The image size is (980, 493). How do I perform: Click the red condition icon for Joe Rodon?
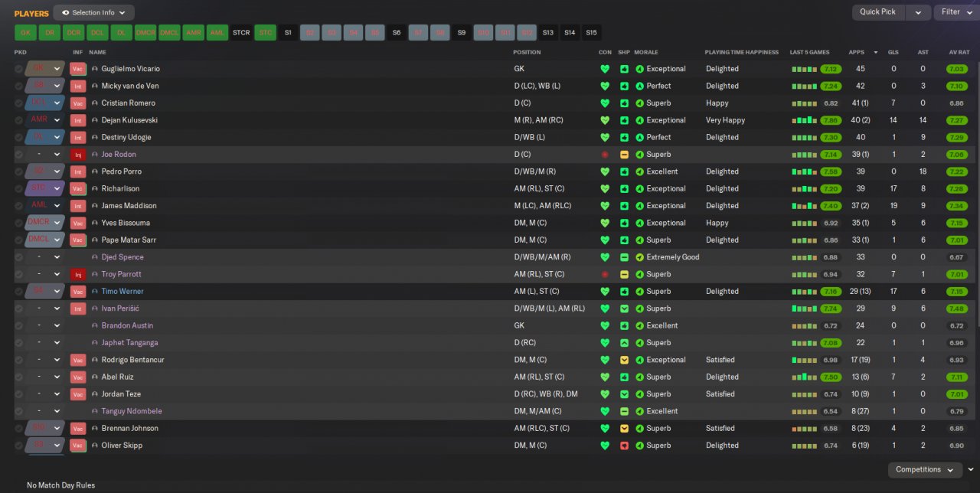point(605,155)
